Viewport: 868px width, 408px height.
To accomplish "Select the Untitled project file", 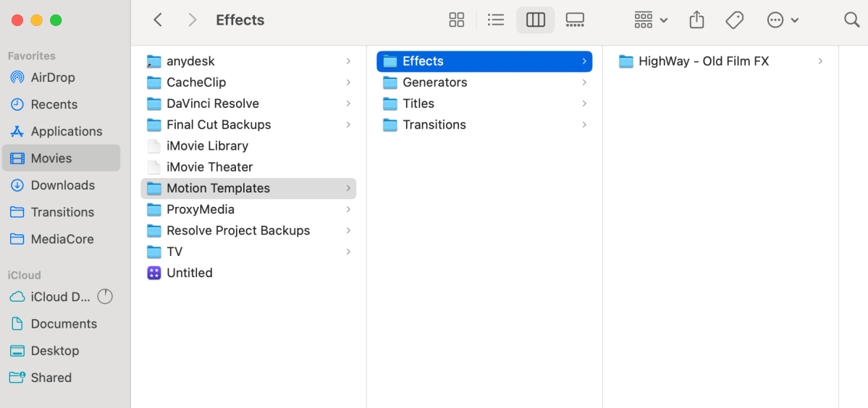I will tap(189, 273).
